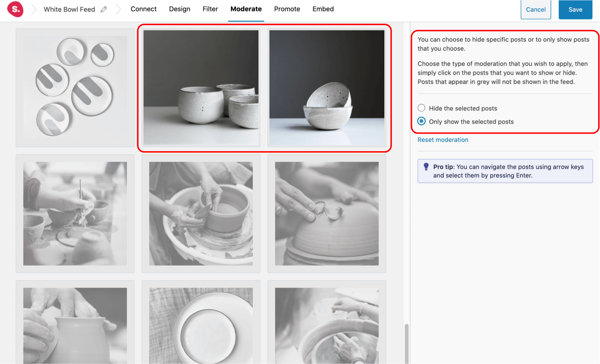Switch to the Filter tab
Screen dimensions: 600x364
coord(210,9)
